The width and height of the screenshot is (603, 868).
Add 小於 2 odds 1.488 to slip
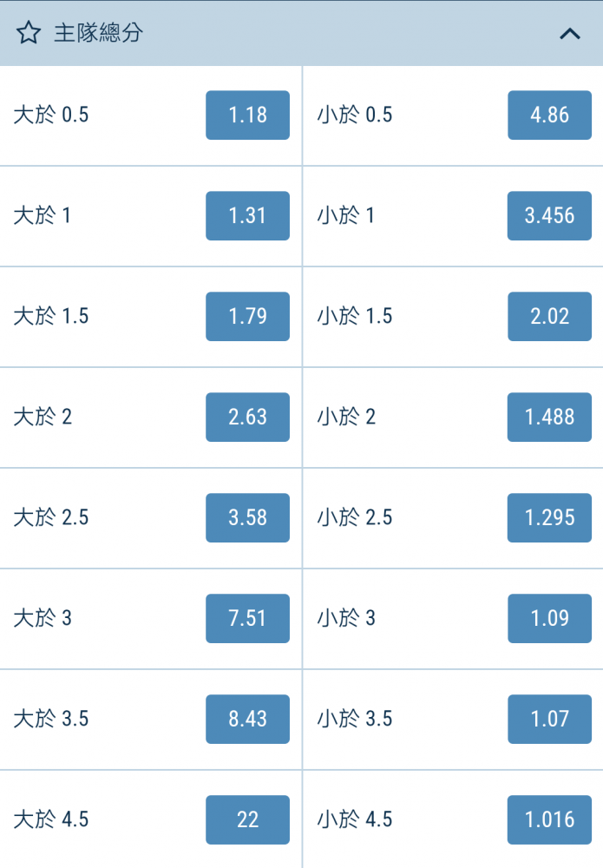549,417
